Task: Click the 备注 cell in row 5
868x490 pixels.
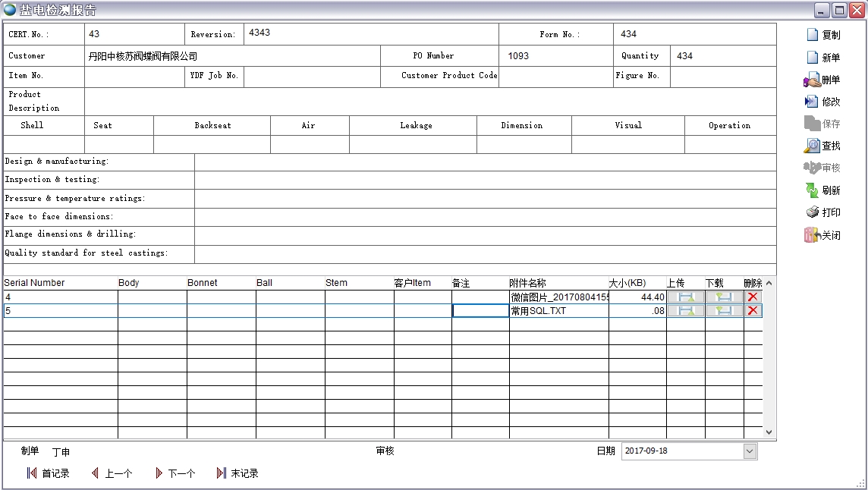Action: [480, 311]
